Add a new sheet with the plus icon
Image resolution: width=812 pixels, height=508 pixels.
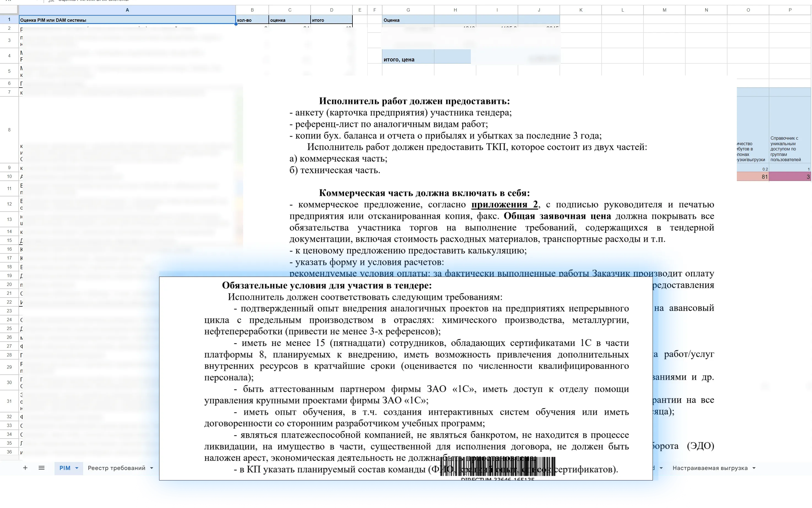click(x=25, y=468)
